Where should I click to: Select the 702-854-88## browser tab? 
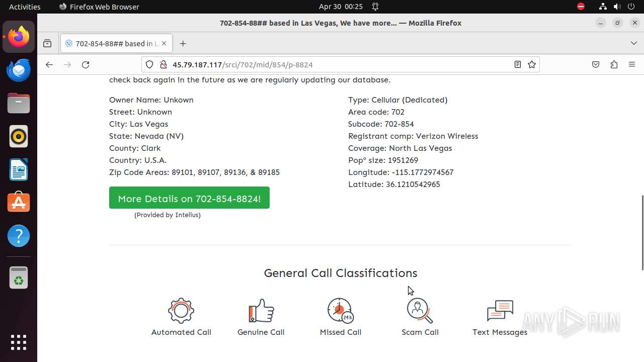(x=117, y=44)
